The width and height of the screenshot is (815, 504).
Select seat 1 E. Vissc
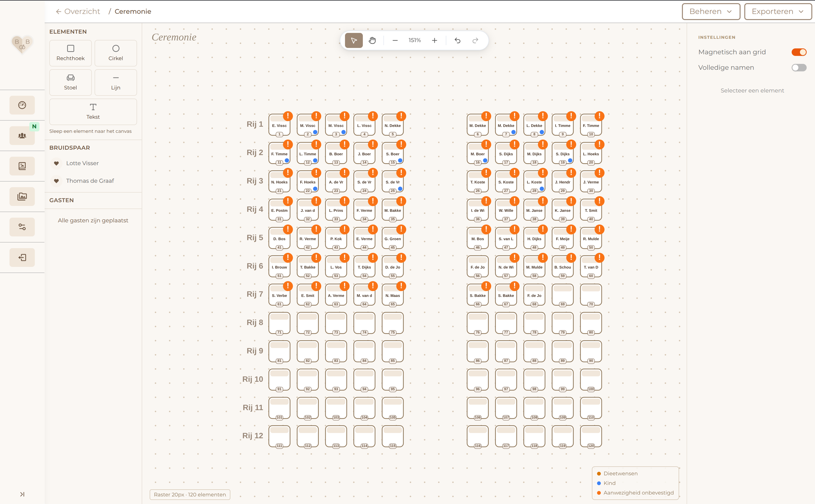tap(279, 125)
